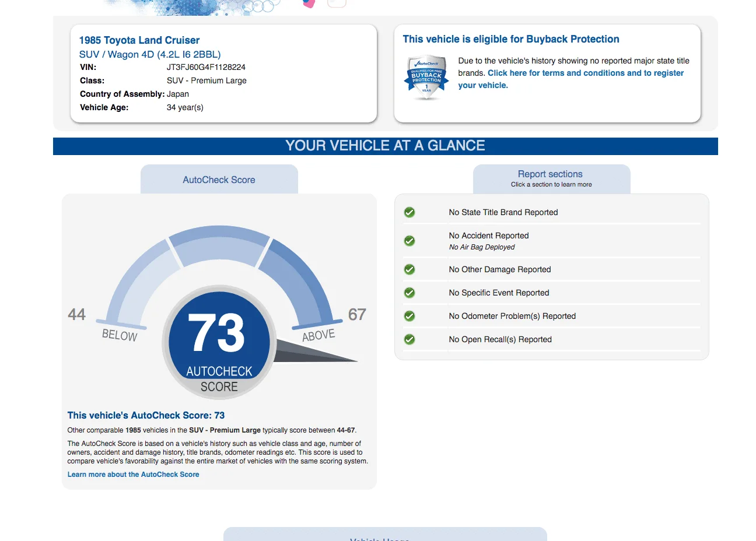Click the 34 year(s) vehicle age value
Viewport: 756px width, 541px height.
pos(185,107)
